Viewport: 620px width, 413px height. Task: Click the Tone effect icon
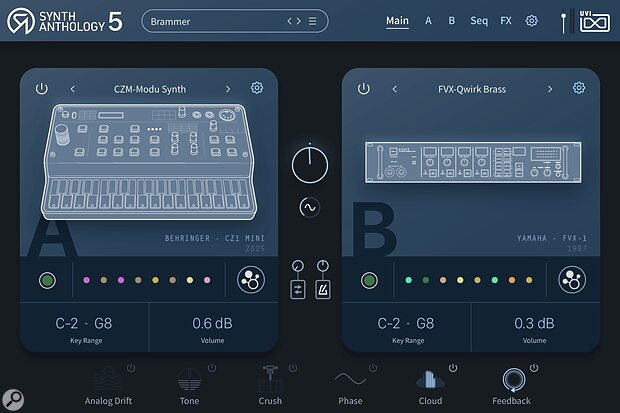click(189, 379)
